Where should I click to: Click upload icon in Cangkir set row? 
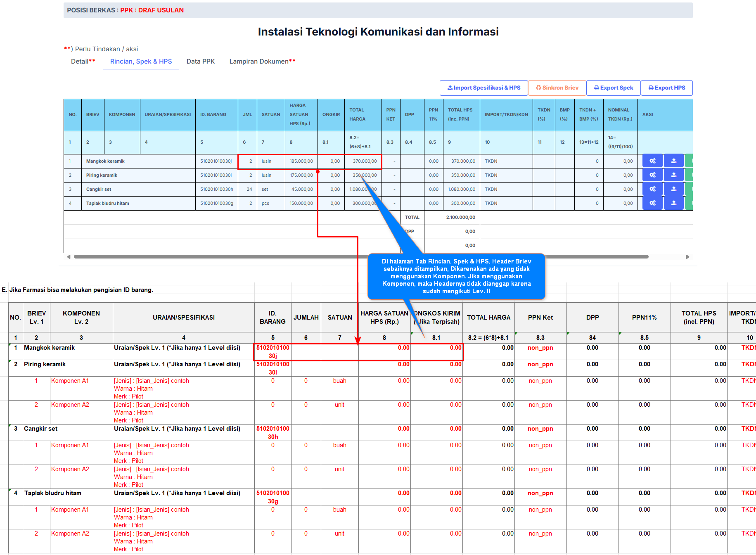[x=673, y=189]
